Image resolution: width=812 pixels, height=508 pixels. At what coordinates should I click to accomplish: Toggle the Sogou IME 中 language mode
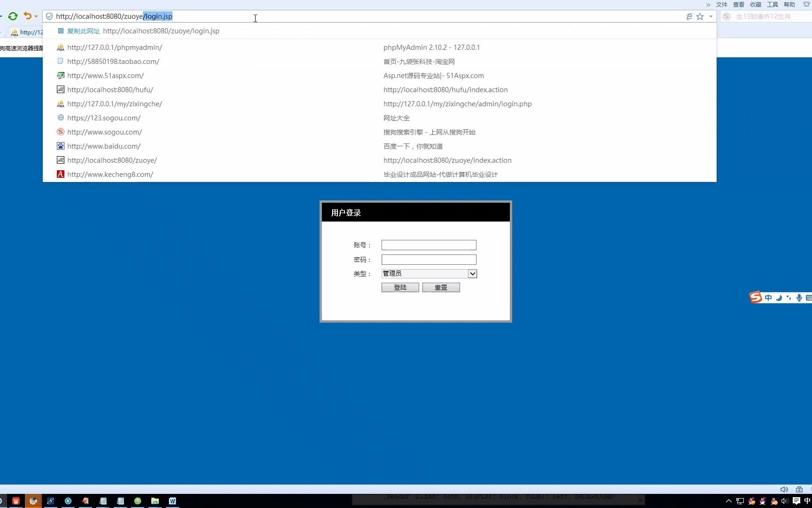[x=768, y=298]
